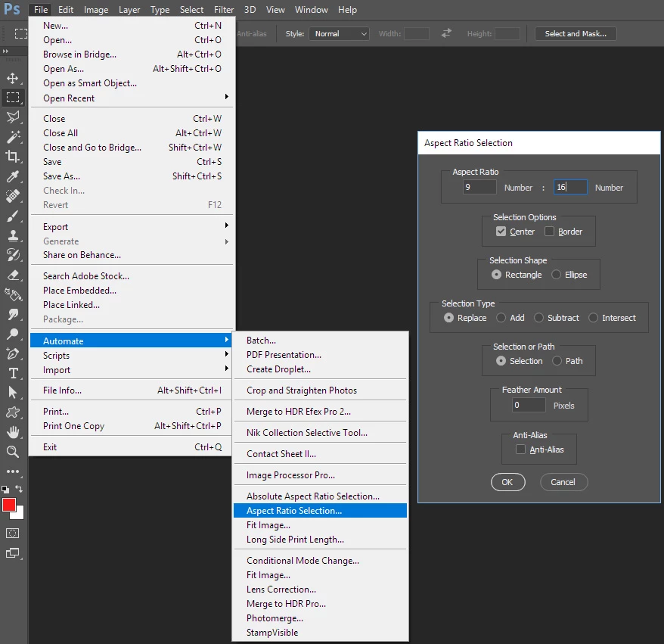Screen dimensions: 664x644
Task: Choose Photomerge in Automate submenu
Action: pyautogui.click(x=320, y=618)
